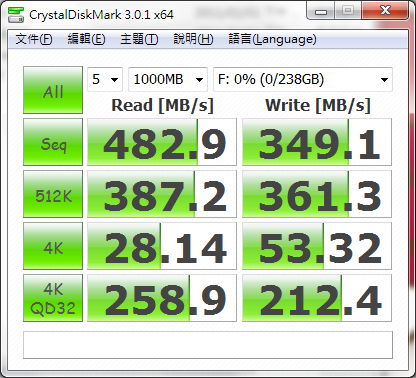Click the 4K write result 53.32
416x378 pixels.
coord(317,246)
